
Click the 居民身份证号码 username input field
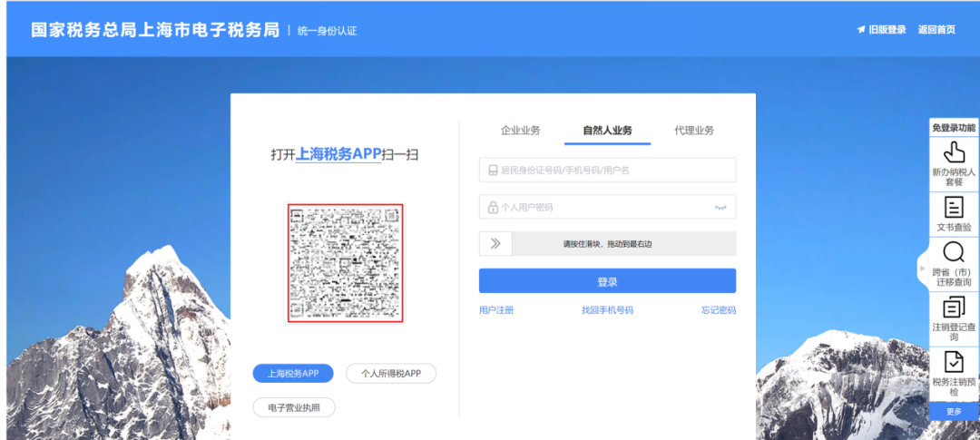(x=607, y=171)
